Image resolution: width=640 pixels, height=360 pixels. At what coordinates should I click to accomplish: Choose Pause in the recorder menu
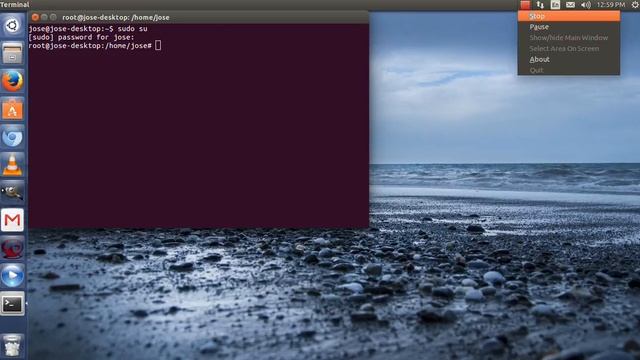(569, 27)
